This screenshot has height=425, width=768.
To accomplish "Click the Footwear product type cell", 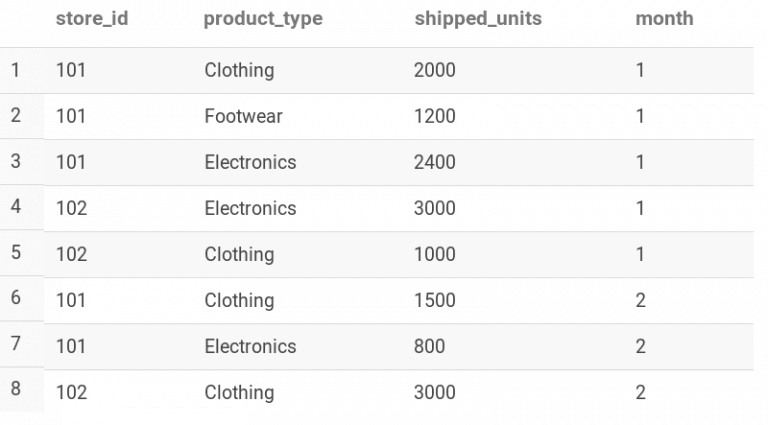I will [x=243, y=117].
